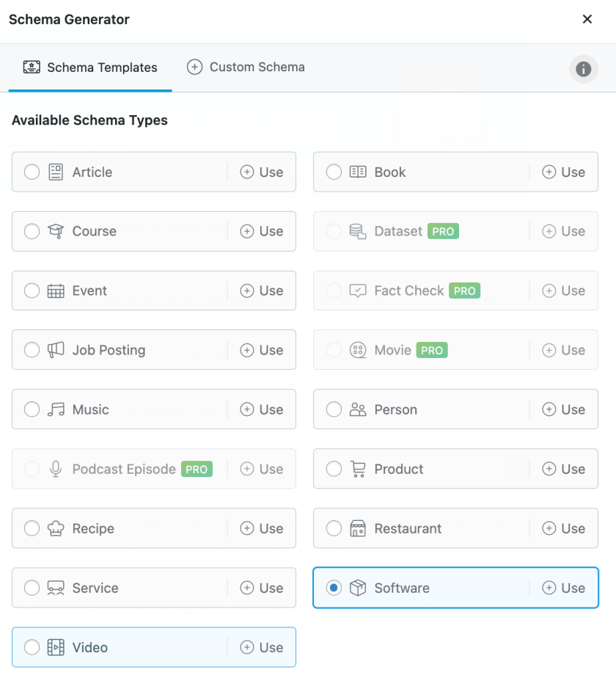Click the PRO badge next to Movie
This screenshot has height=686, width=616.
[431, 350]
